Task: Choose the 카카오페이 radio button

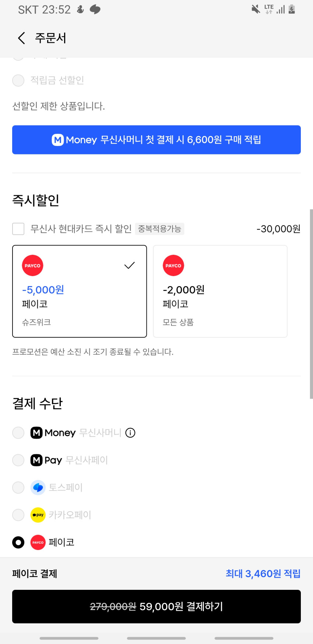Action: [x=18, y=515]
